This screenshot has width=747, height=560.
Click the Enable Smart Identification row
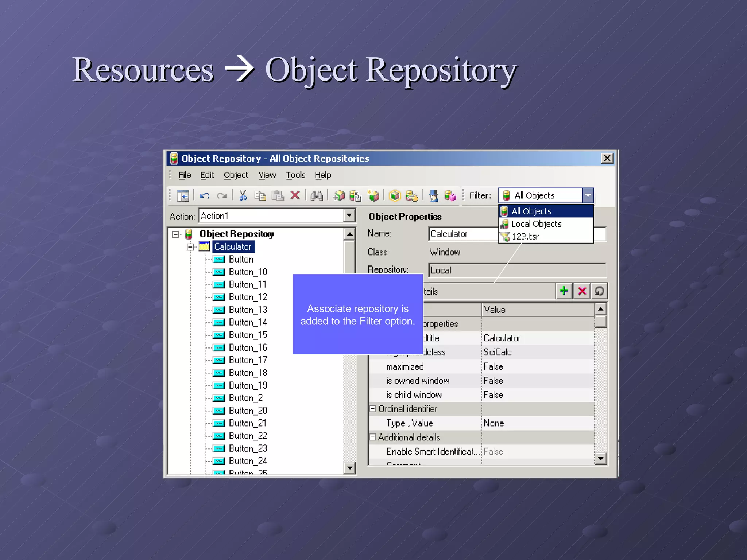[481, 452]
